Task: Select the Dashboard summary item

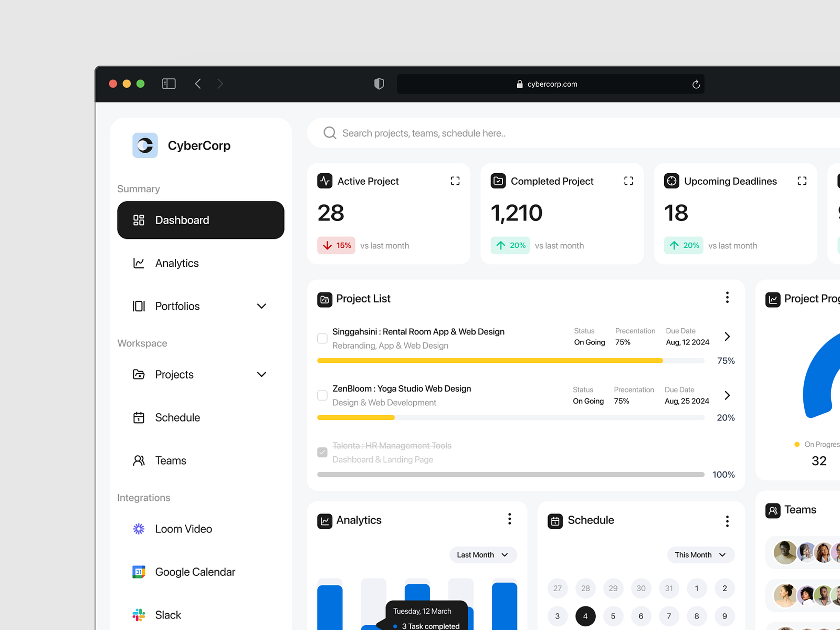Action: click(182, 220)
